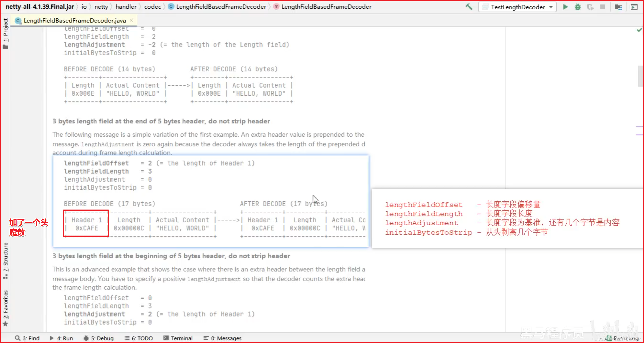
Task: Click netty-all-4.1.39.Final.jar breadcrumb
Action: (40, 7)
